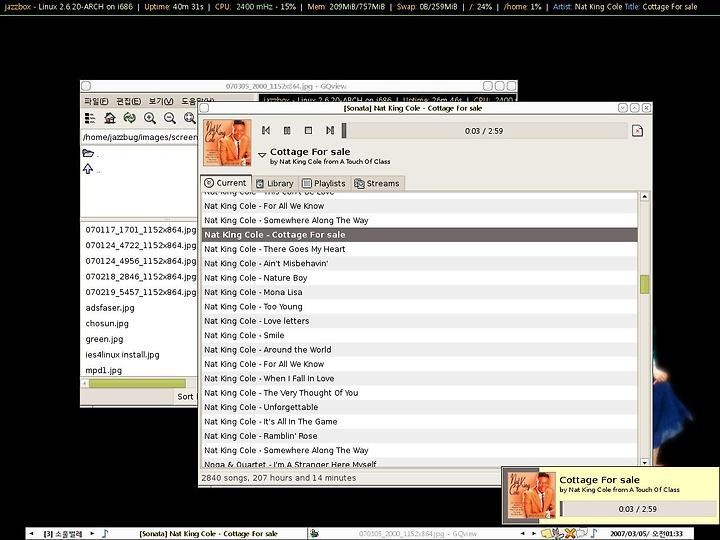
Task: Click the playlist scrollbar up arrow
Action: 644,197
